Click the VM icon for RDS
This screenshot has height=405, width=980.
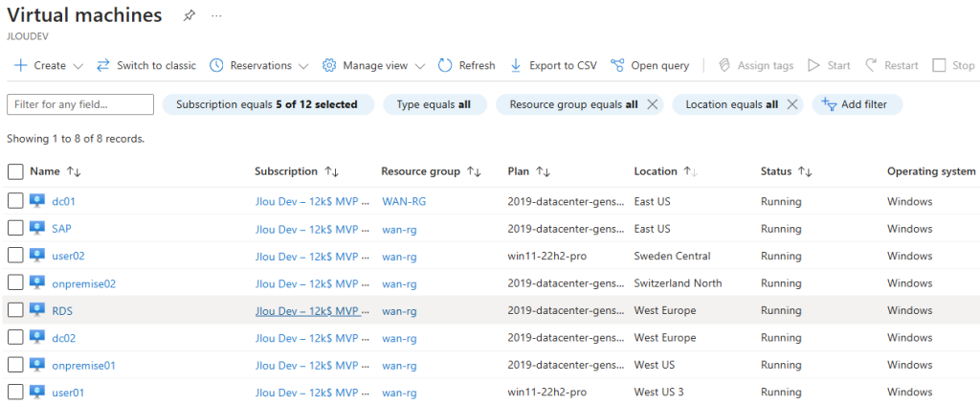click(x=37, y=310)
